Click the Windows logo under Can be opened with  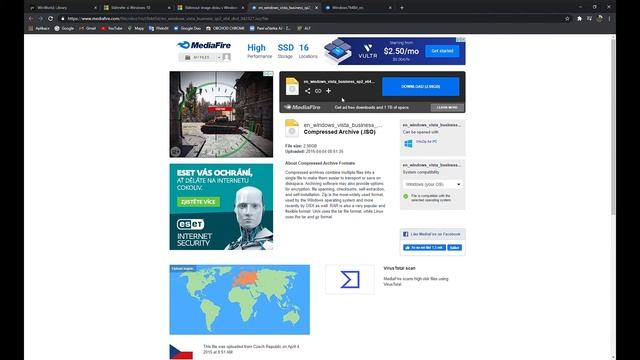pyautogui.click(x=408, y=144)
